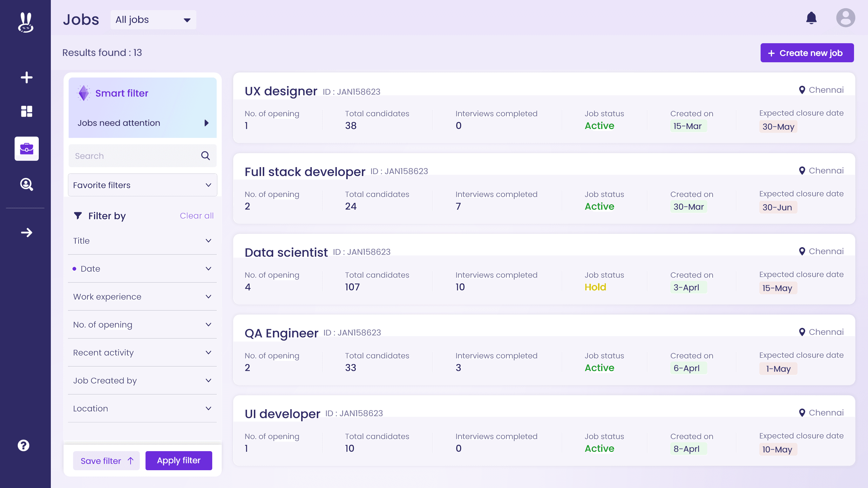
Task: Expand the Location filter section
Action: [142, 409]
